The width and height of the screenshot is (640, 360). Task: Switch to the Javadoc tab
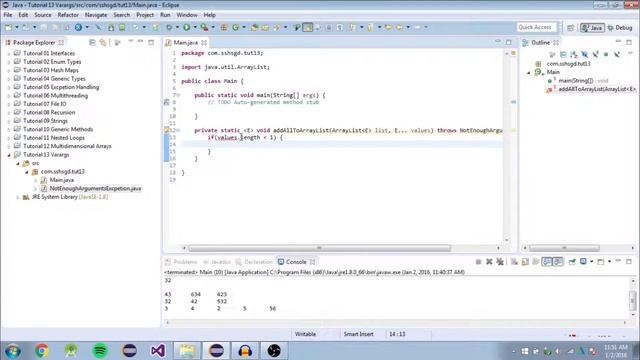coord(217,262)
